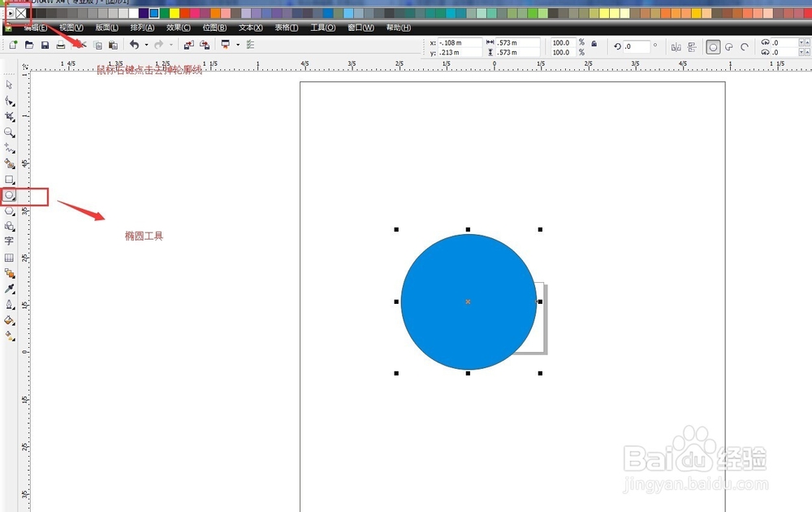This screenshot has height=512, width=812.
Task: Select the Freehand drawing tool
Action: click(9, 148)
